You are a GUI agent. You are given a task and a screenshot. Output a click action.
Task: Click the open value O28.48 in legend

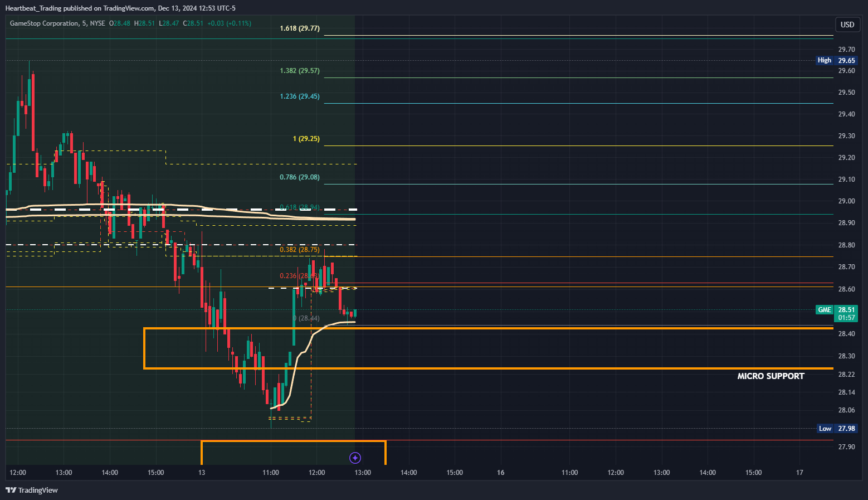point(120,23)
